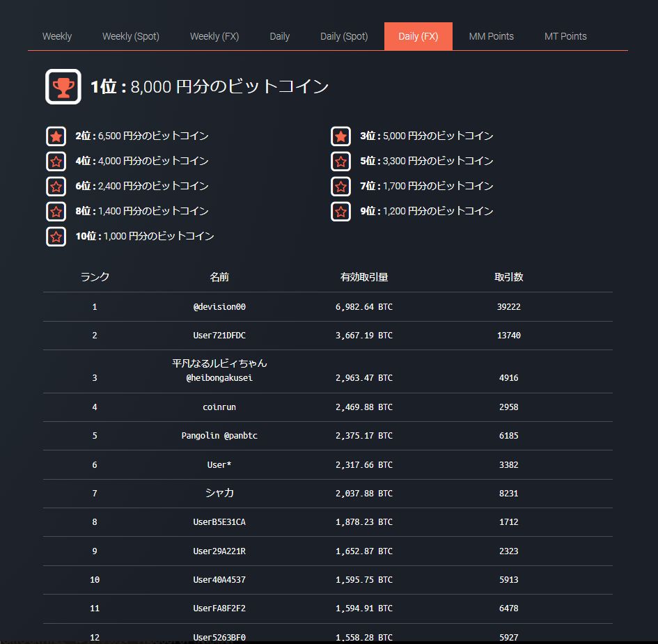This screenshot has width=658, height=644.
Task: Open the MM Points tab
Action: pos(492,36)
